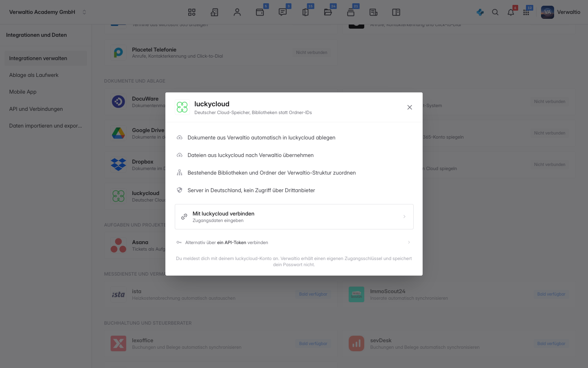This screenshot has width=588, height=368.
Task: Click the sevDesk logo
Action: [356, 343]
